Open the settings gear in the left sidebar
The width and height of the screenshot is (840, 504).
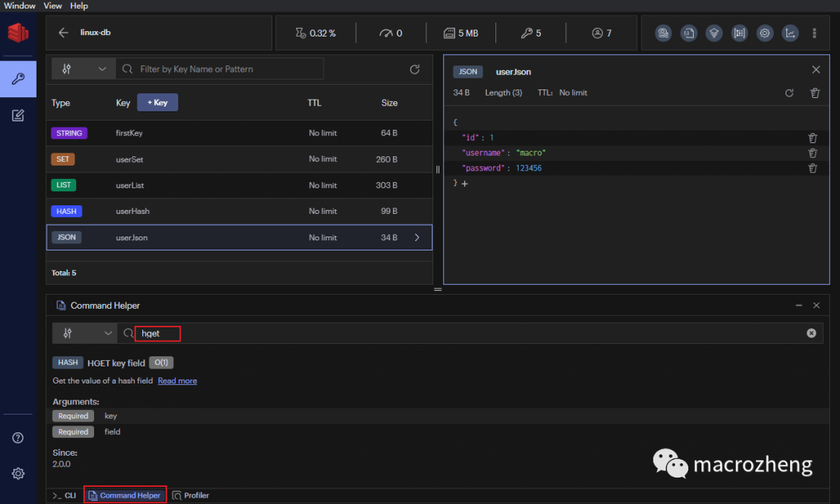18,473
